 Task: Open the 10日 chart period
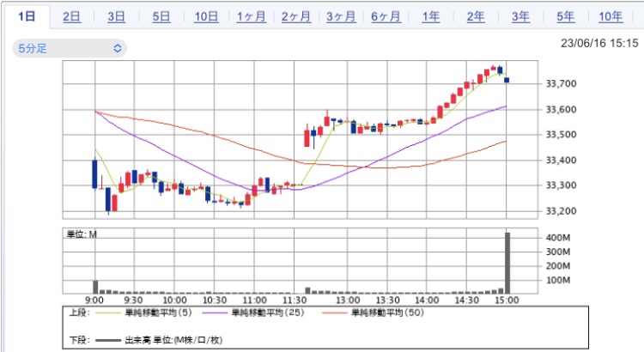coord(206,17)
